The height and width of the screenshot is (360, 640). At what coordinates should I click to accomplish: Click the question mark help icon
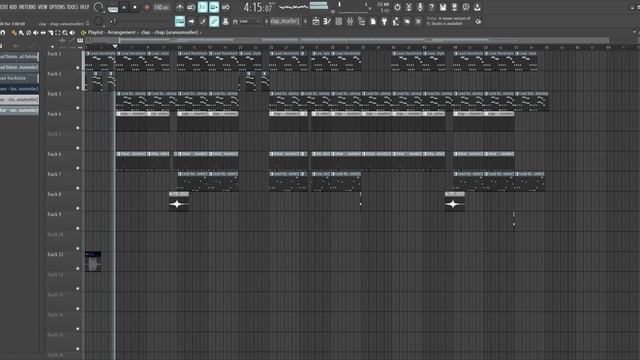coord(431,7)
